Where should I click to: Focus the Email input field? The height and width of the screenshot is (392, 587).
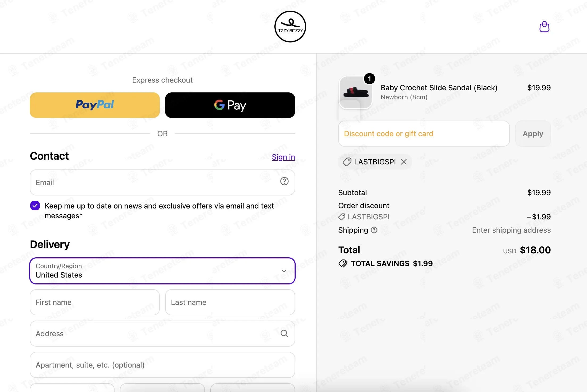(x=162, y=182)
